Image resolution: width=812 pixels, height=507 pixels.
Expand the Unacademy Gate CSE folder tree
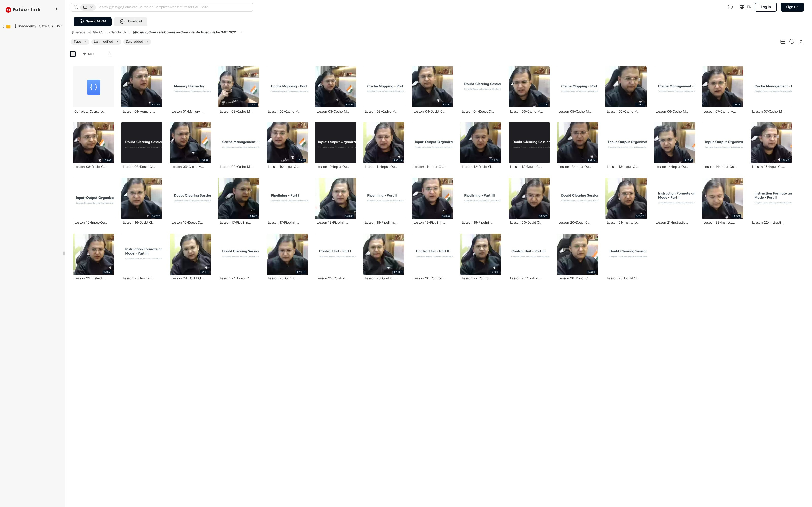pos(4,26)
